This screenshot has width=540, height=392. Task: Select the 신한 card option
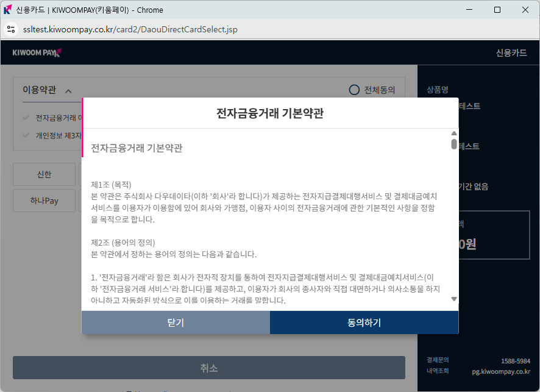(44, 175)
